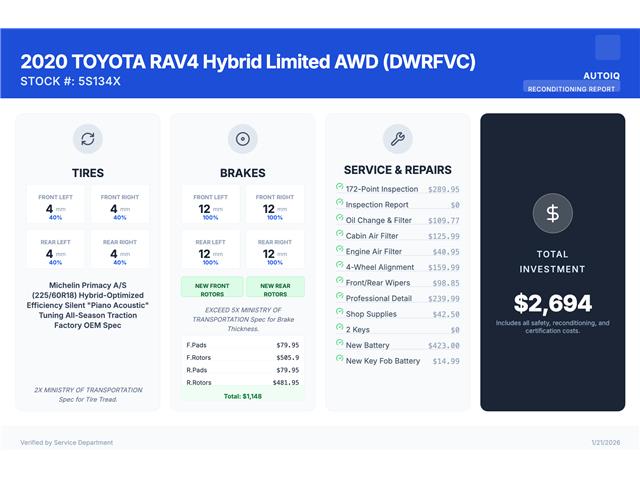Click the $2,694 total investment amount
The image size is (640, 480).
[552, 303]
